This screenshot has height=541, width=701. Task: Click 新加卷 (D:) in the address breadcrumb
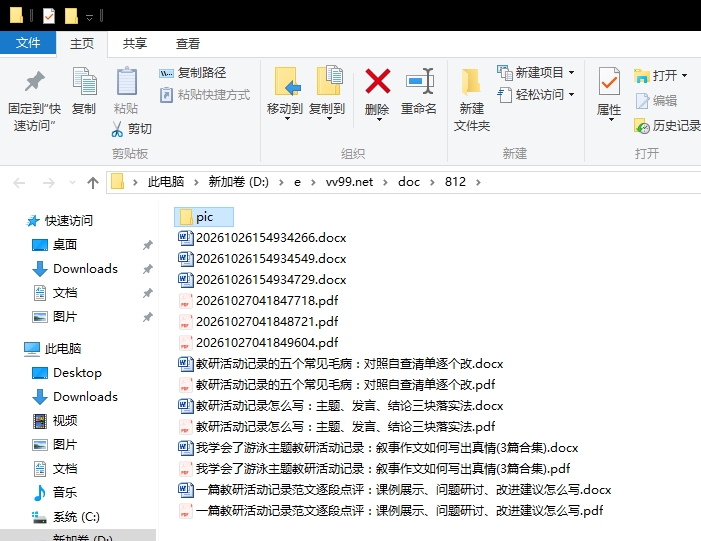(x=238, y=182)
